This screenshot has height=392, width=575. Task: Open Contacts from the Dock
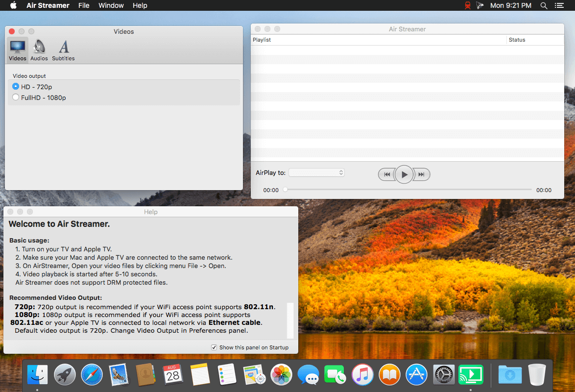tap(145, 375)
